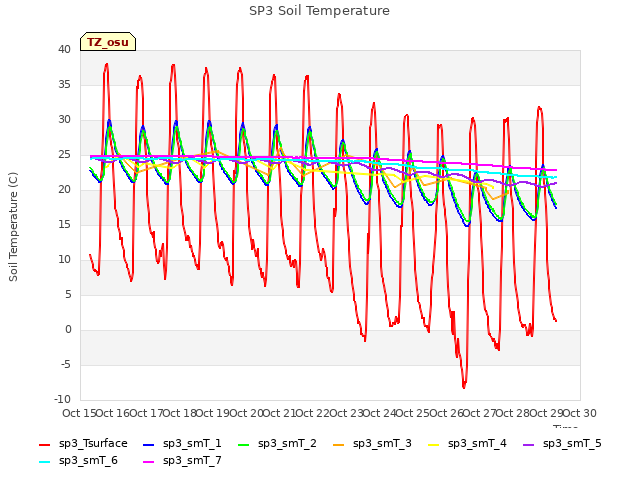Click the sp3_smT_4 legend label

pos(477,444)
